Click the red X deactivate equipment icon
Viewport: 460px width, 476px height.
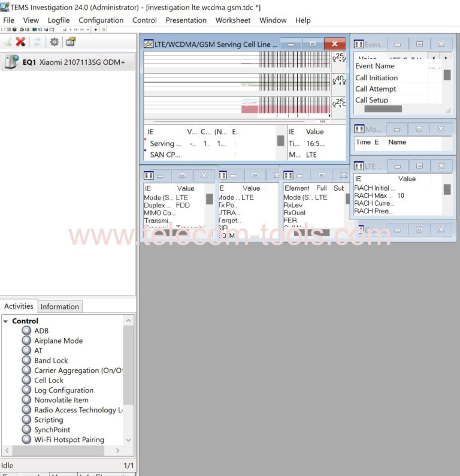click(x=21, y=41)
